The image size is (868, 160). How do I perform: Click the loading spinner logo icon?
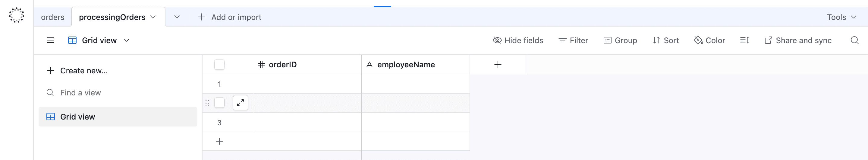[17, 15]
